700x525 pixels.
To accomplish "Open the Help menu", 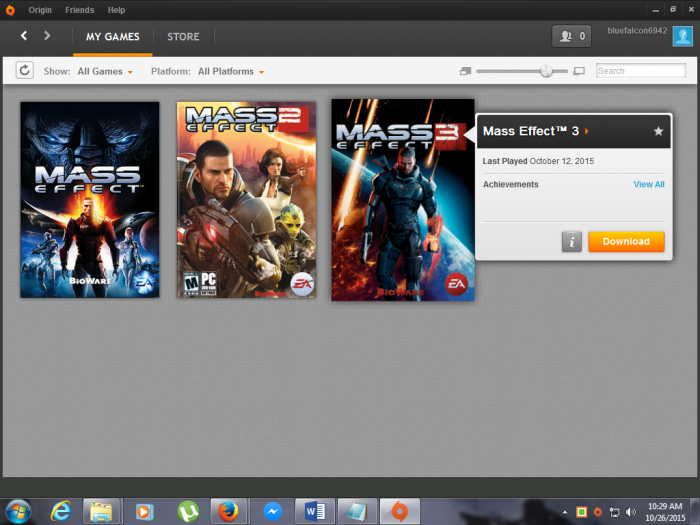I will (116, 10).
